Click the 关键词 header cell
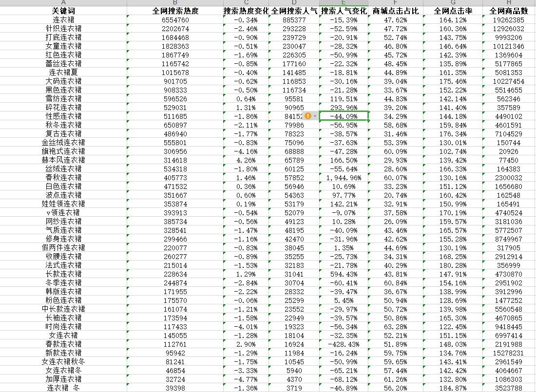Viewport: 536px width, 392px height. click(x=63, y=11)
